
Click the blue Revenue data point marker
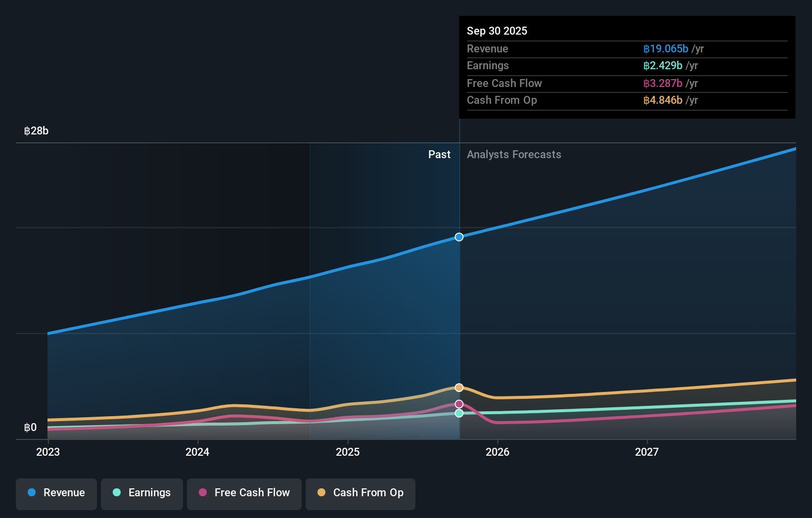point(459,237)
